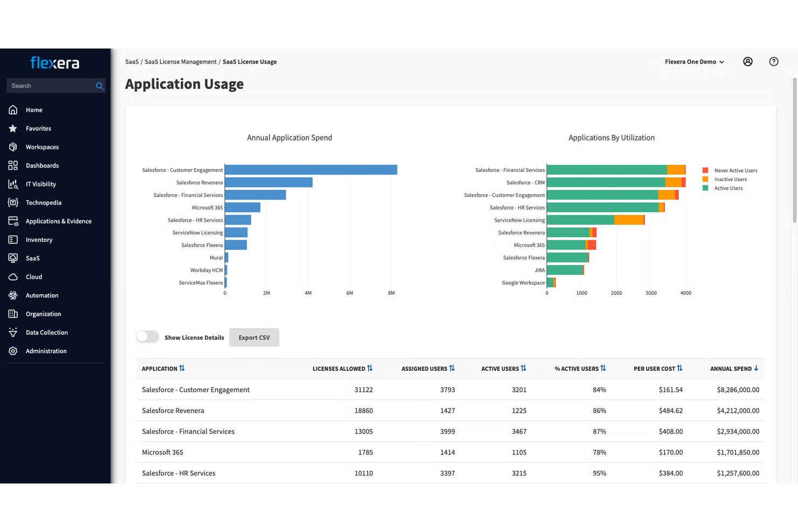Open the Microsoft 365 table row name
This screenshot has height=532, width=798.
162,452
